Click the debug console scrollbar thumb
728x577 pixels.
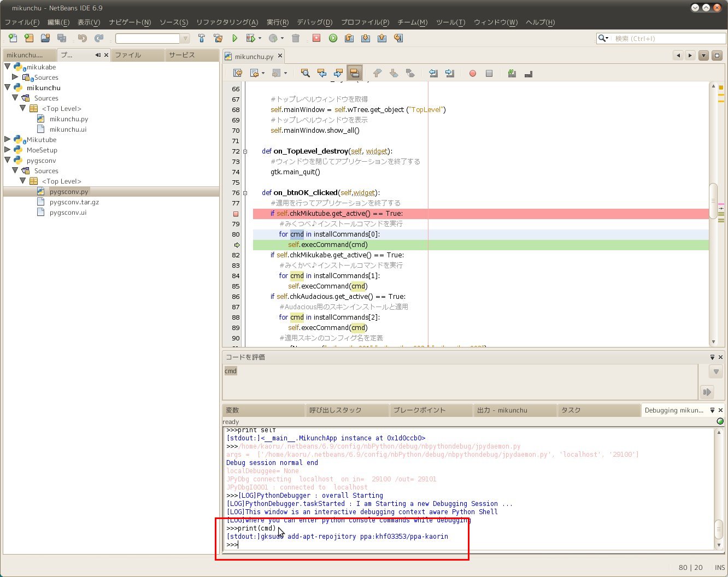click(x=719, y=528)
